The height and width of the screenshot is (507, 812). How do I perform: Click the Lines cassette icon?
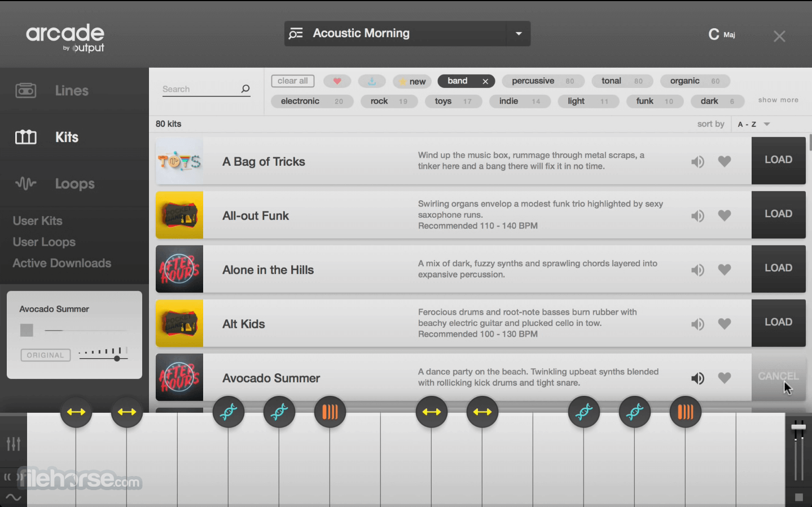point(26,90)
